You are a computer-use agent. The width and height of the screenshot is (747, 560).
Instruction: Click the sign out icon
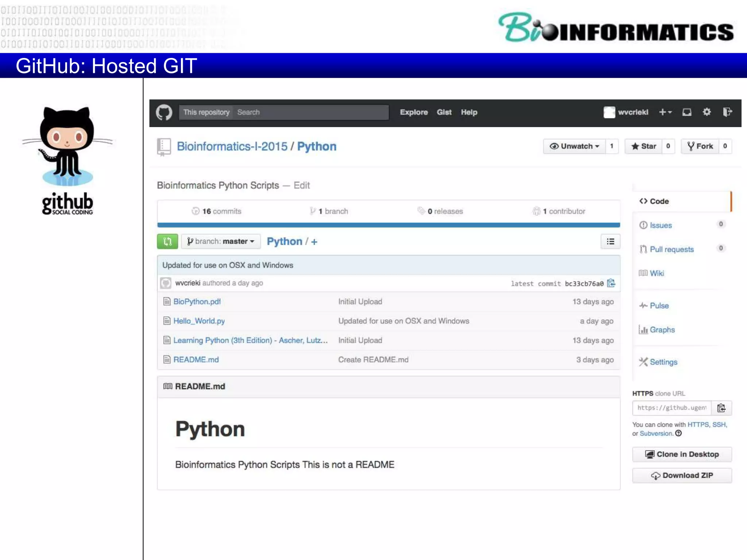(x=727, y=112)
